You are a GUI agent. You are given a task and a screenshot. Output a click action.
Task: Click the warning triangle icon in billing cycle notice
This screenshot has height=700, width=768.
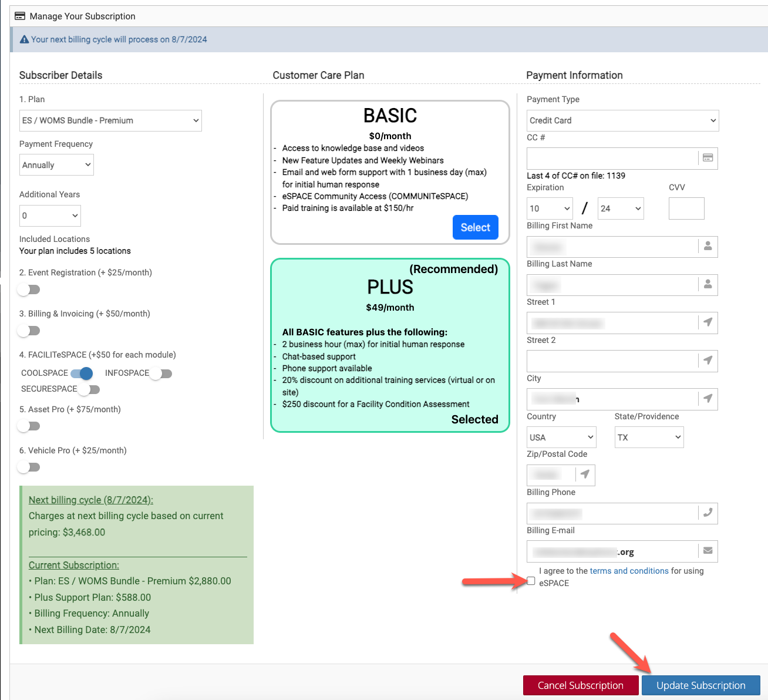coord(24,39)
